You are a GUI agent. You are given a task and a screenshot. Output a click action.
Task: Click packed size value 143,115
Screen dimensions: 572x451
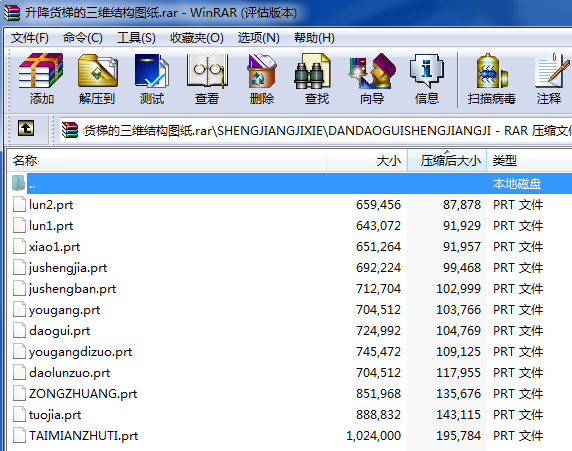coord(459,415)
